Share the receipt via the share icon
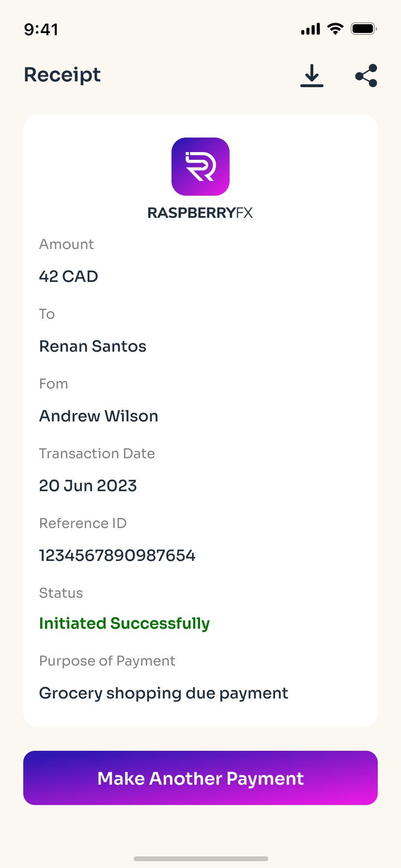The height and width of the screenshot is (868, 401). coord(366,76)
